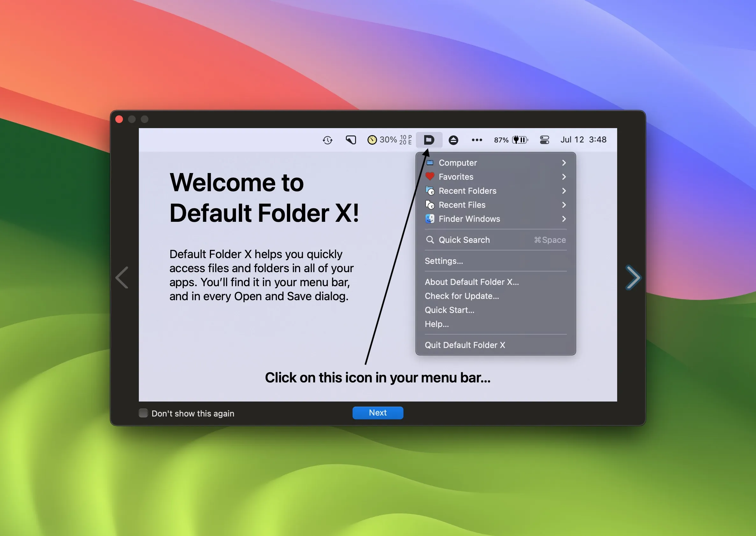
Task: Click the Finder icon beside Finder Windows
Action: 430,219
